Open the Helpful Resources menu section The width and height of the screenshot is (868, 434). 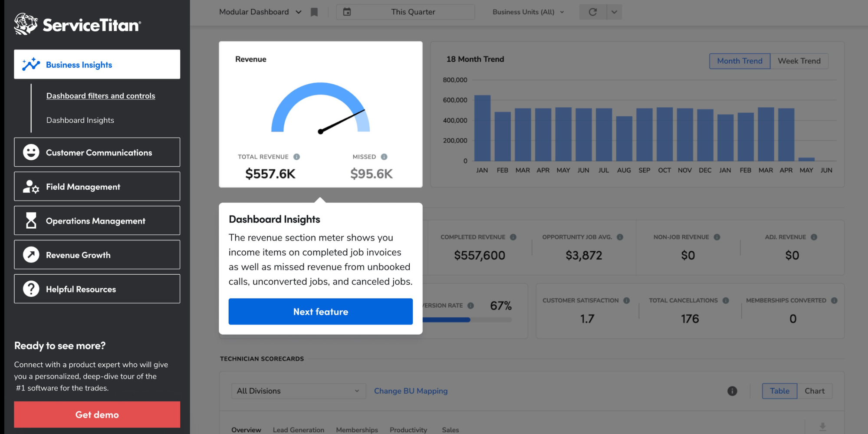97,289
